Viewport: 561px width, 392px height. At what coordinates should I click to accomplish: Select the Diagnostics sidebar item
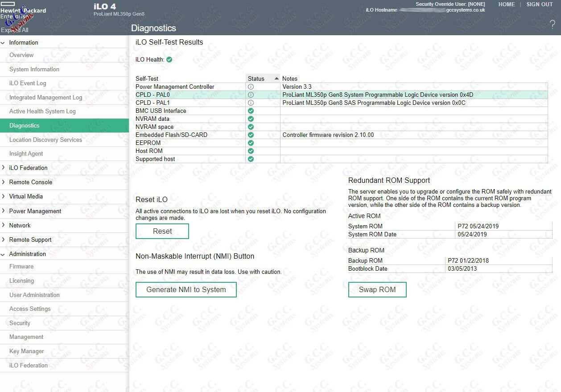pyautogui.click(x=64, y=126)
